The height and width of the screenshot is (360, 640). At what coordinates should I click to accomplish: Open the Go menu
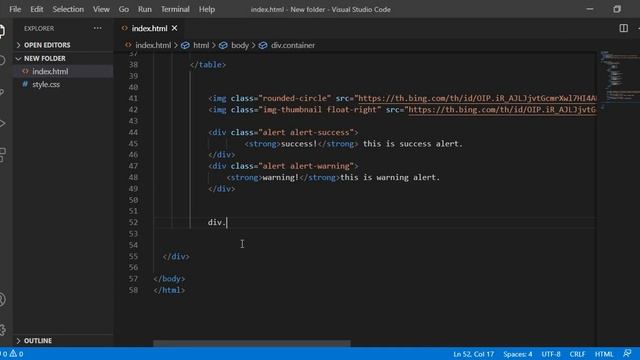pyautogui.click(x=124, y=9)
